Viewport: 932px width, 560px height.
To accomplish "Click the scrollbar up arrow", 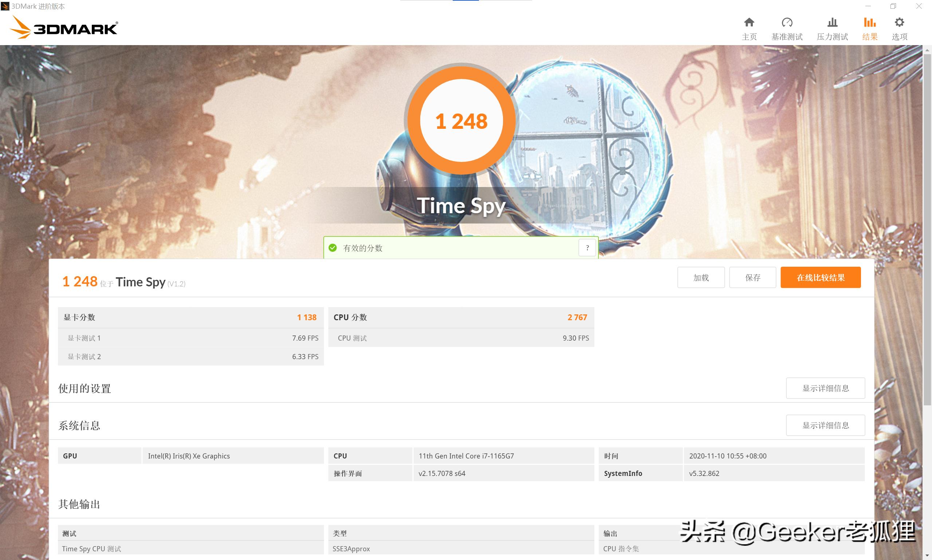I will coord(927,50).
